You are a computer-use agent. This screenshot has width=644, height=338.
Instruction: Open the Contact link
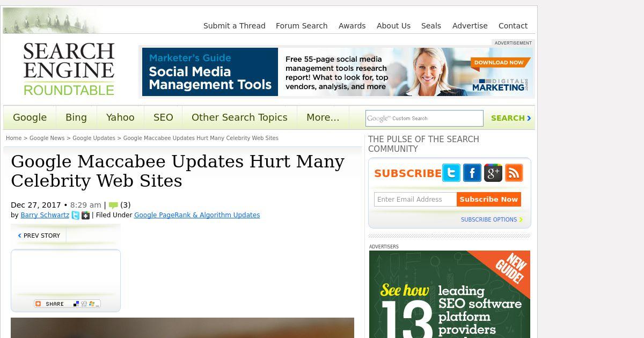[x=513, y=26]
